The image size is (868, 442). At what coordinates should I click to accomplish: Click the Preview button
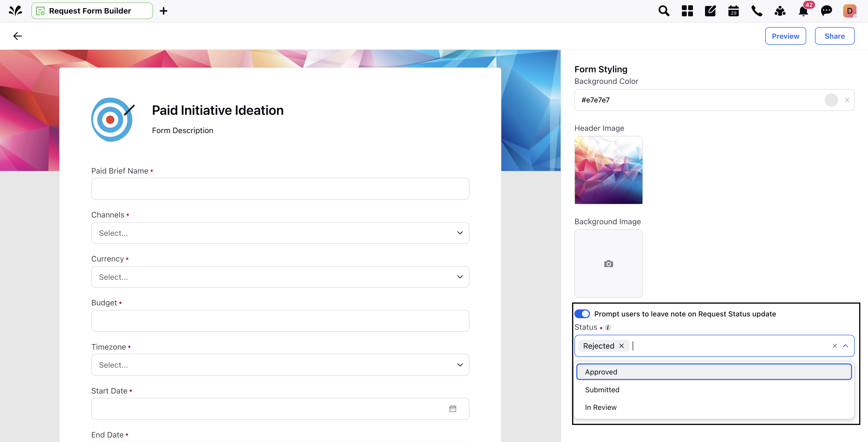point(785,36)
